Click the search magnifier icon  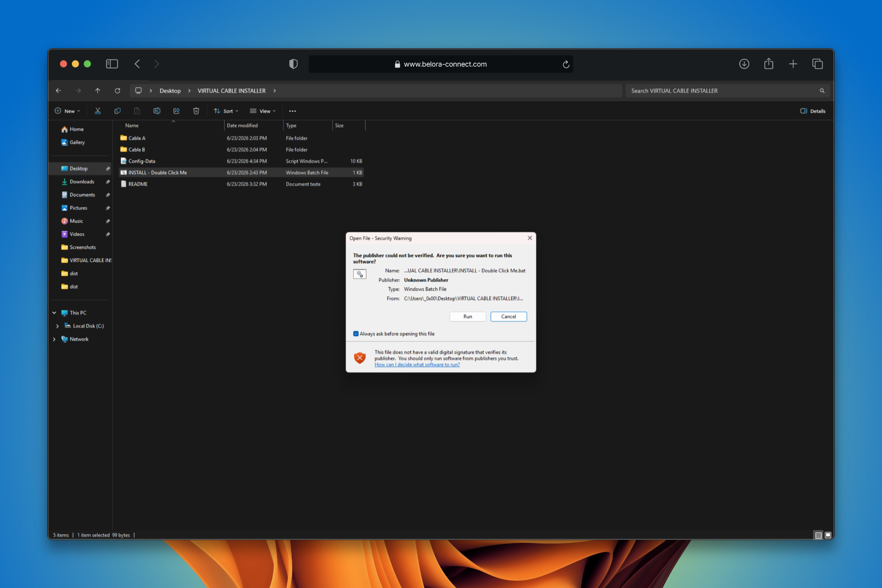point(822,90)
